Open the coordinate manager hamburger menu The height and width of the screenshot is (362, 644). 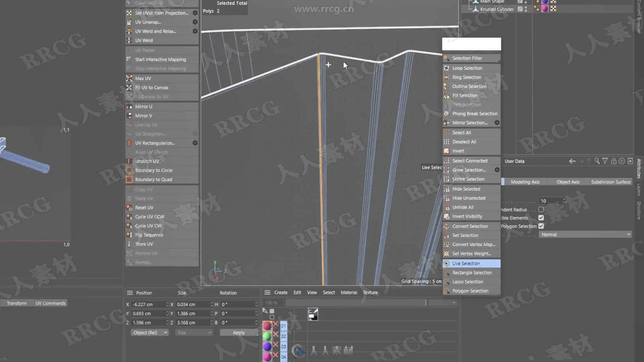130,293
